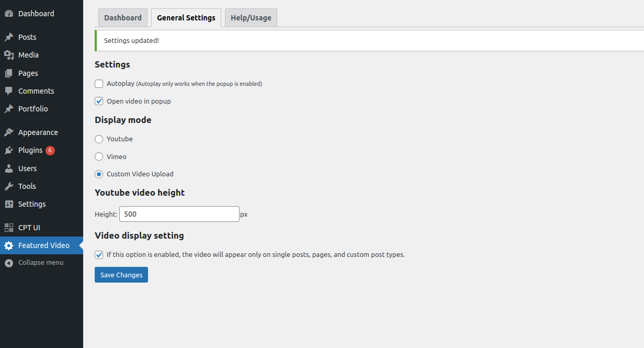Click the Dashboard gauge icon in sidebar
Image resolution: width=644 pixels, height=348 pixels.
click(9, 14)
